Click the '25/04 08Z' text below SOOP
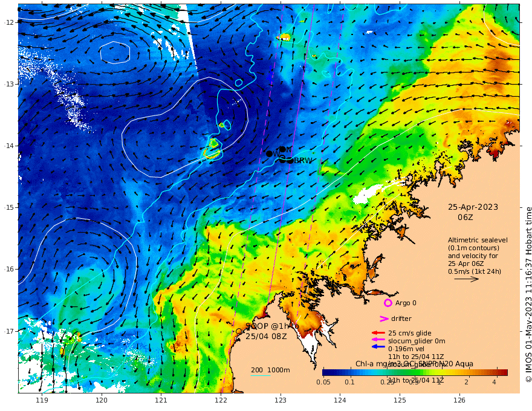This screenshot has height=411, width=532. [266, 336]
